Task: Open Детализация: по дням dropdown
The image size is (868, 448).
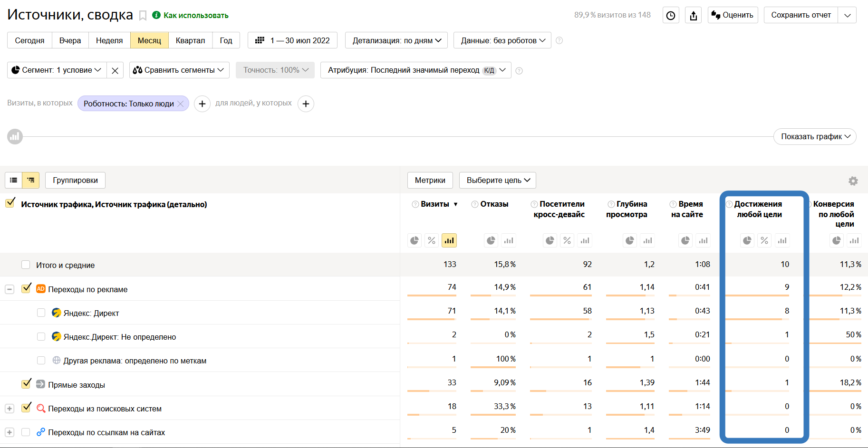Action: coord(396,40)
